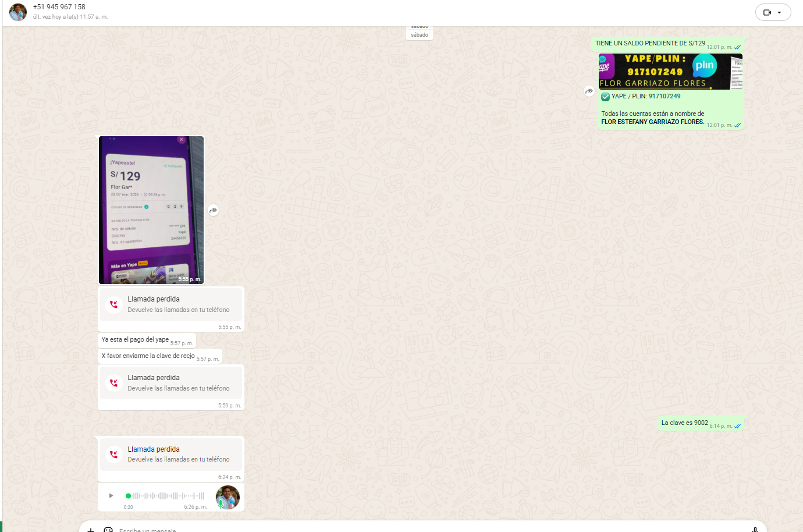Start a video call with the camera icon
Viewport: 803px width, 532px height.
(767, 12)
